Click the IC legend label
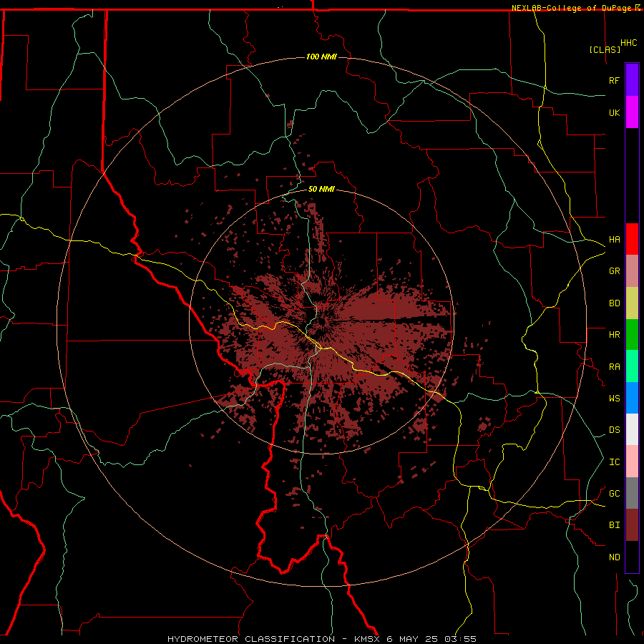Screen dimensions: 644x644 (x=614, y=462)
